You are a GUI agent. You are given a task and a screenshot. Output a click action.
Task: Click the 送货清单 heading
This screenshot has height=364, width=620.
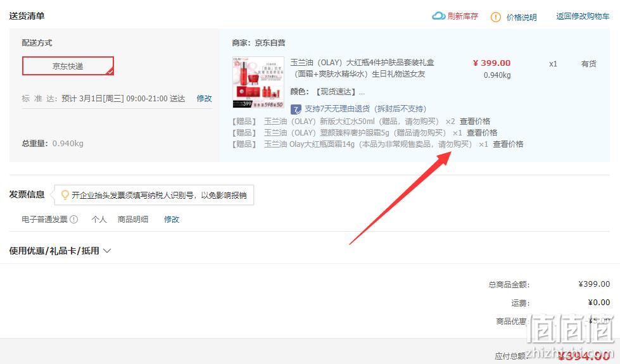pyautogui.click(x=27, y=16)
